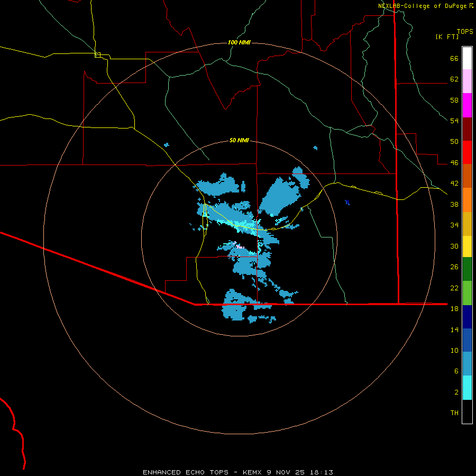Click the legend value 46

pos(454,163)
